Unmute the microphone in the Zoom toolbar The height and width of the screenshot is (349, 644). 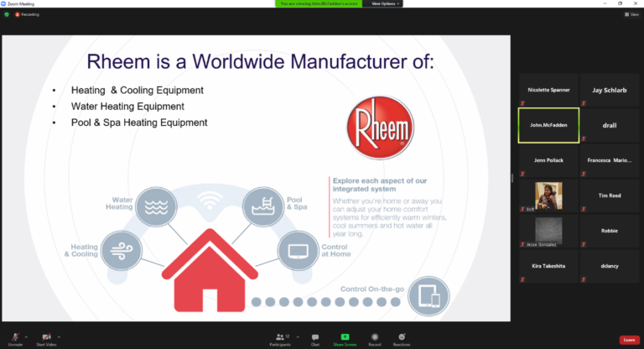[15, 340]
